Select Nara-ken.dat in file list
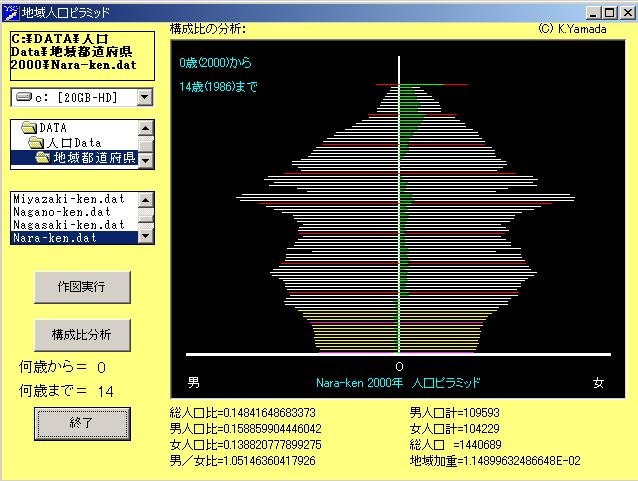The width and height of the screenshot is (638, 481). 75,238
